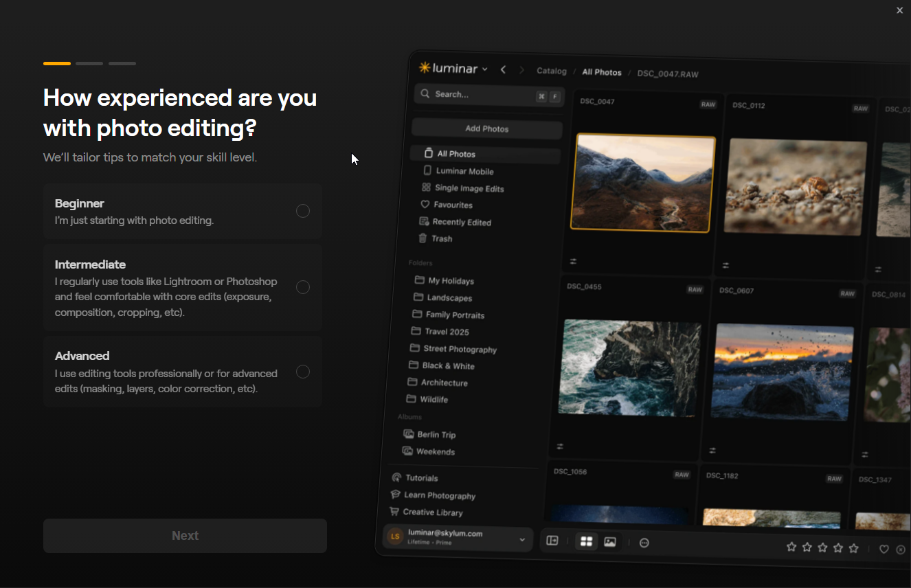911x588 pixels.
Task: Select the Family Portraits folder in the preview
Action: [x=449, y=315]
